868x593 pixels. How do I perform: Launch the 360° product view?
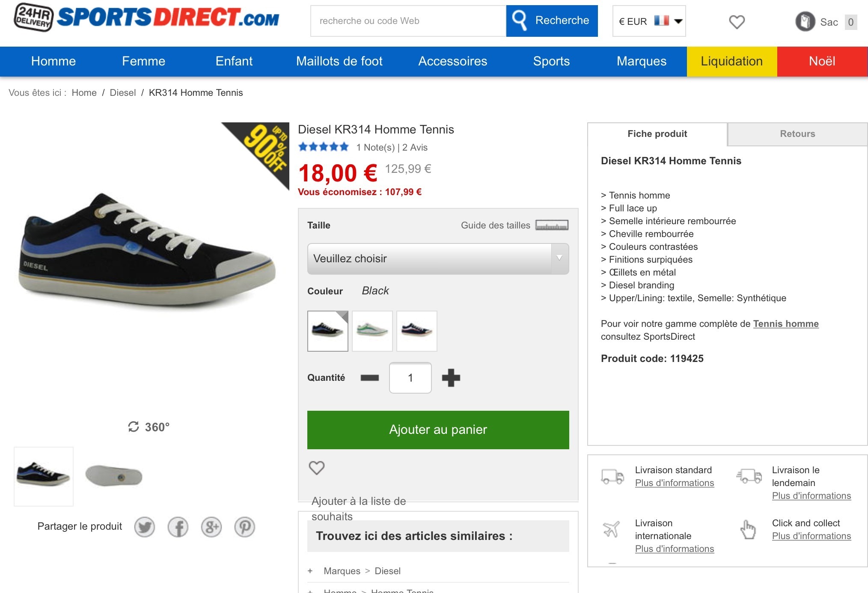click(x=149, y=427)
